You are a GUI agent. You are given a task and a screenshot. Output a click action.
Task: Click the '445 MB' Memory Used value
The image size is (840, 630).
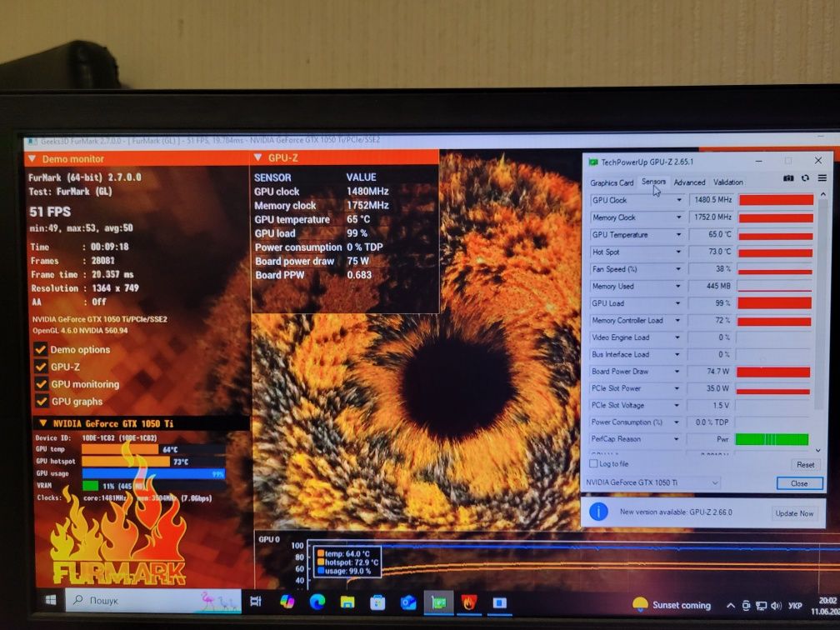[717, 286]
